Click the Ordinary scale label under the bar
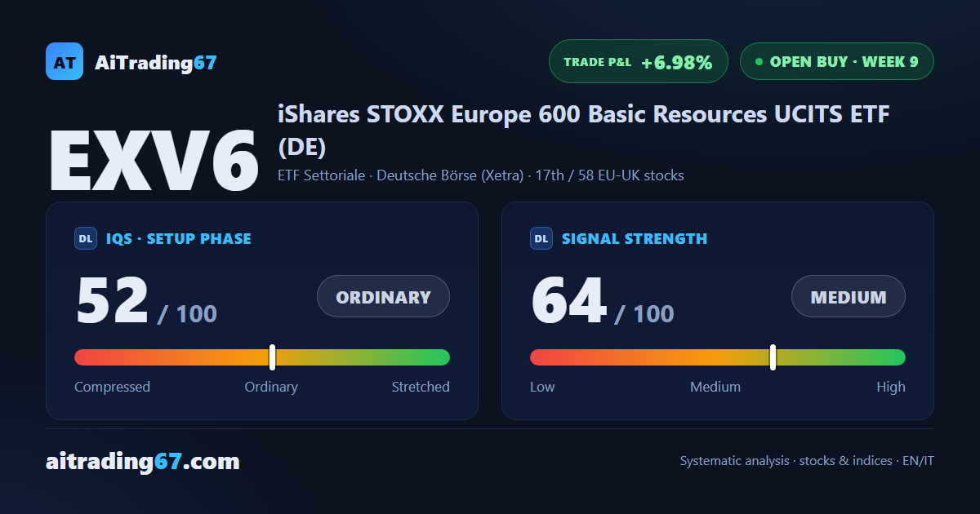Screen dimensions: 980x514 pos(271,387)
